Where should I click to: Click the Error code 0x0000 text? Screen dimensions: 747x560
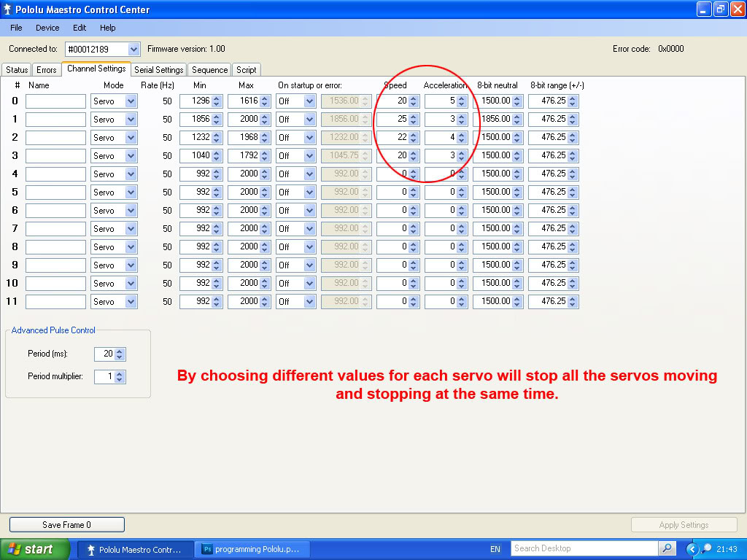(x=648, y=49)
